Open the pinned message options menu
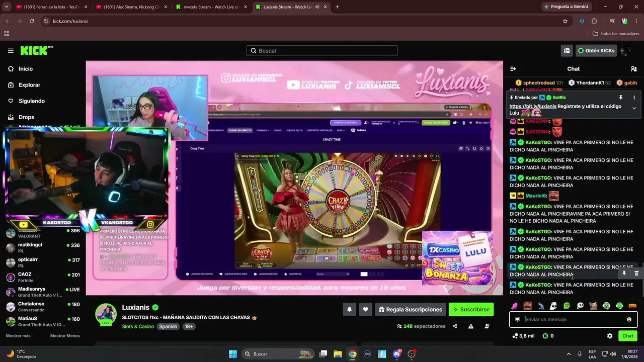Viewport: 644px width, 362px height. [x=634, y=98]
